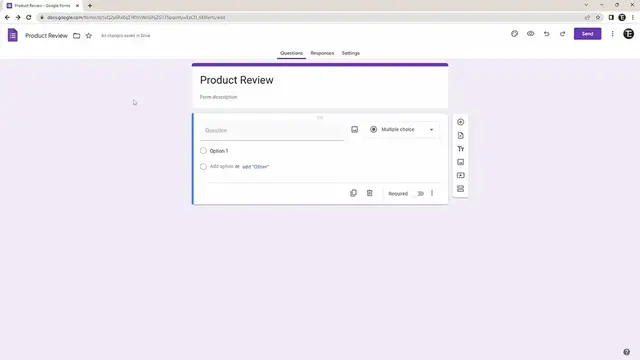Image resolution: width=640 pixels, height=360 pixels.
Task: Bookmark this page in Chrome
Action: pyautogui.click(x=598, y=18)
